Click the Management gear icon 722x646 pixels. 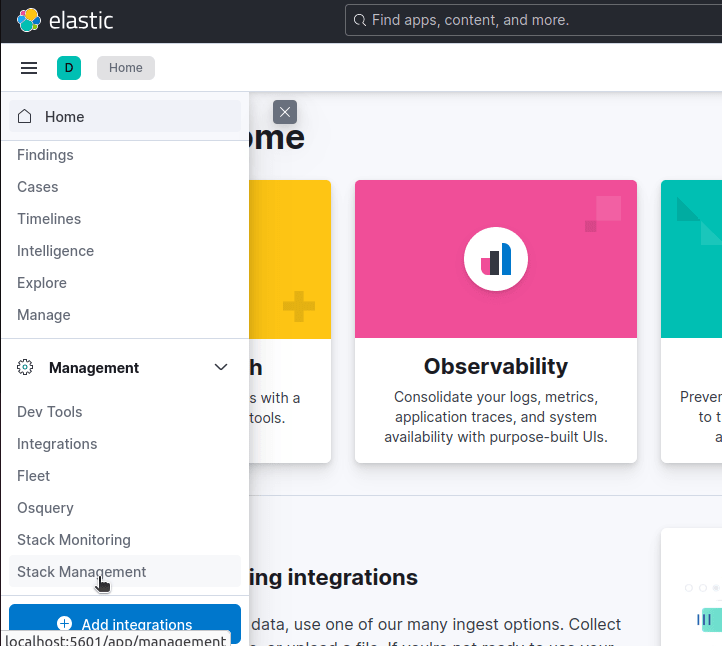click(25, 367)
